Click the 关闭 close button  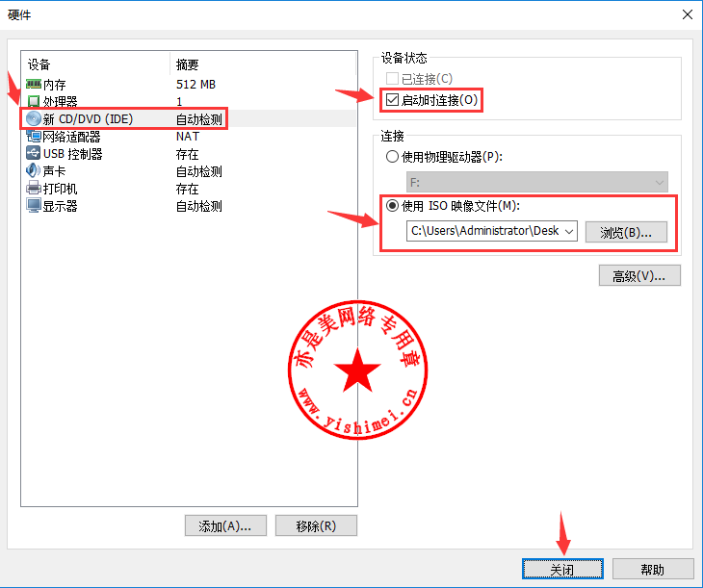click(x=562, y=569)
